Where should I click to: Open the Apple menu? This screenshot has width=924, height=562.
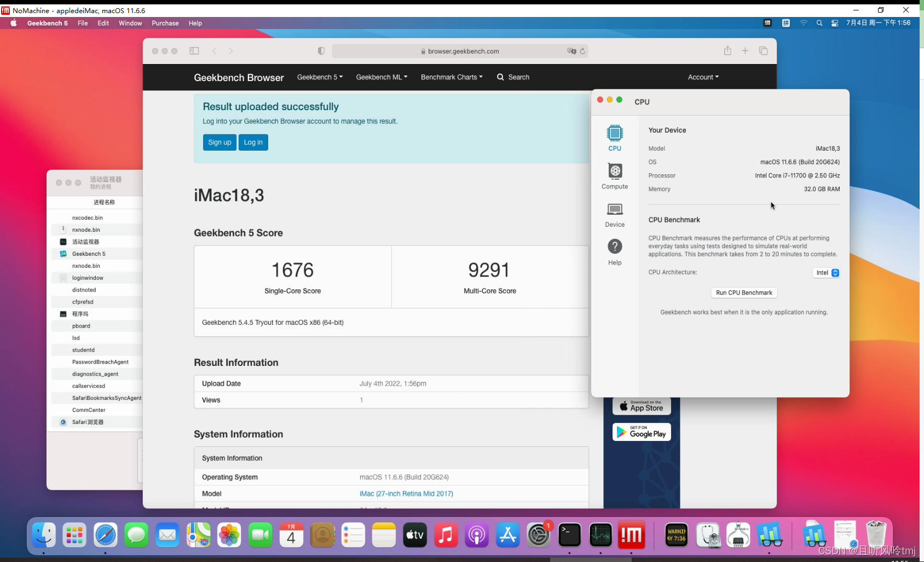coord(14,23)
